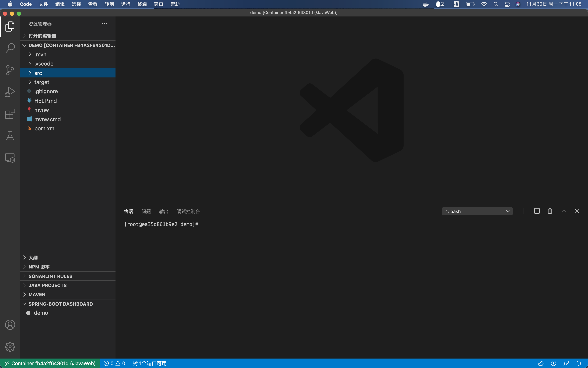Create a new terminal with plus icon
This screenshot has width=588, height=368.
pyautogui.click(x=523, y=211)
